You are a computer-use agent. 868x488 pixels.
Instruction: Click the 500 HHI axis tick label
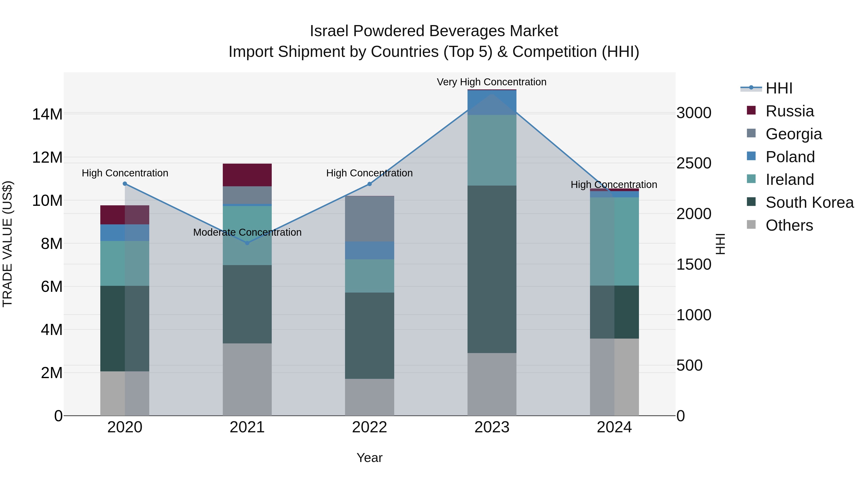click(690, 365)
